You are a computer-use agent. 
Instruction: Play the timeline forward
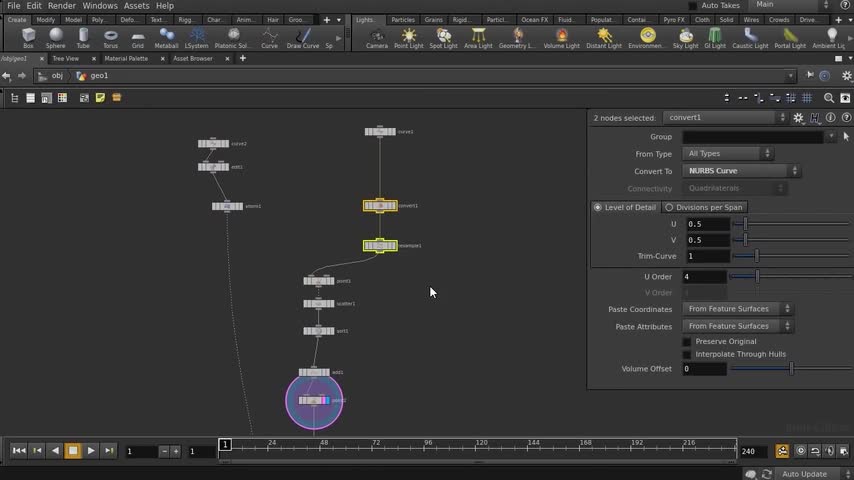pyautogui.click(x=91, y=451)
